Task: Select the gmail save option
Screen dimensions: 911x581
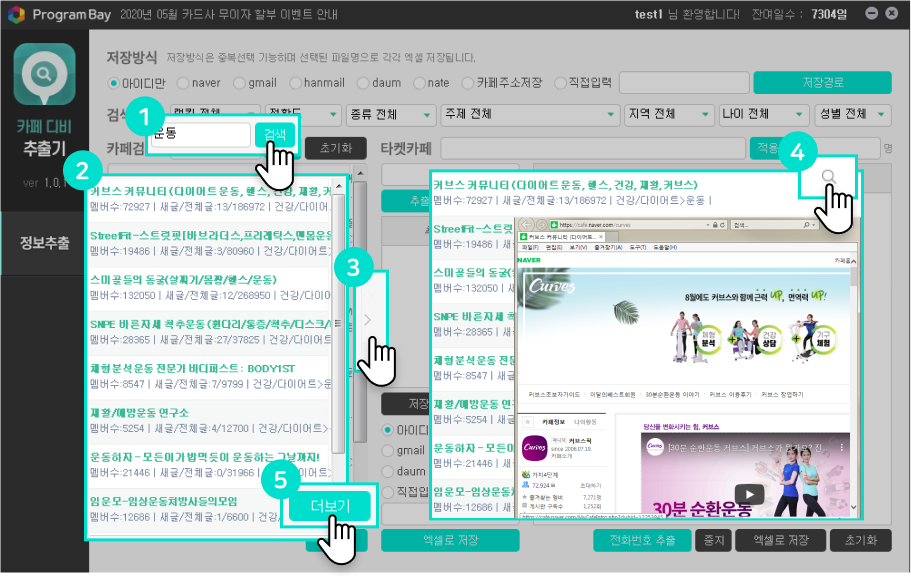Action: (x=239, y=83)
